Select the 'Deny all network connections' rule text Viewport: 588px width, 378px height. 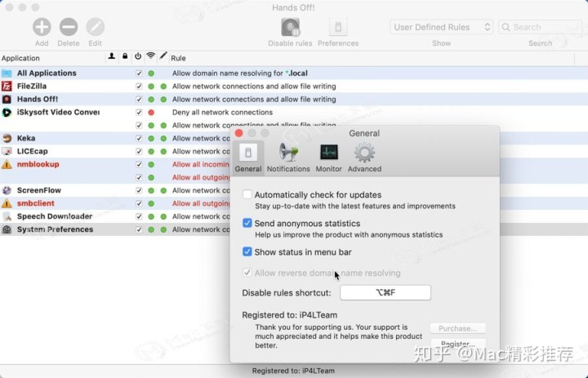(x=222, y=112)
